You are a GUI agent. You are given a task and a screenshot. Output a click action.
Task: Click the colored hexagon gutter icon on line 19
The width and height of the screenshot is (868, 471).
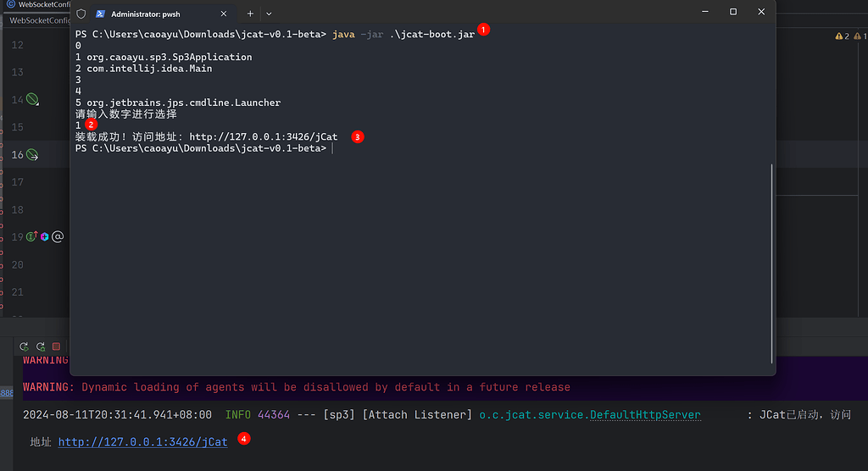tap(44, 237)
